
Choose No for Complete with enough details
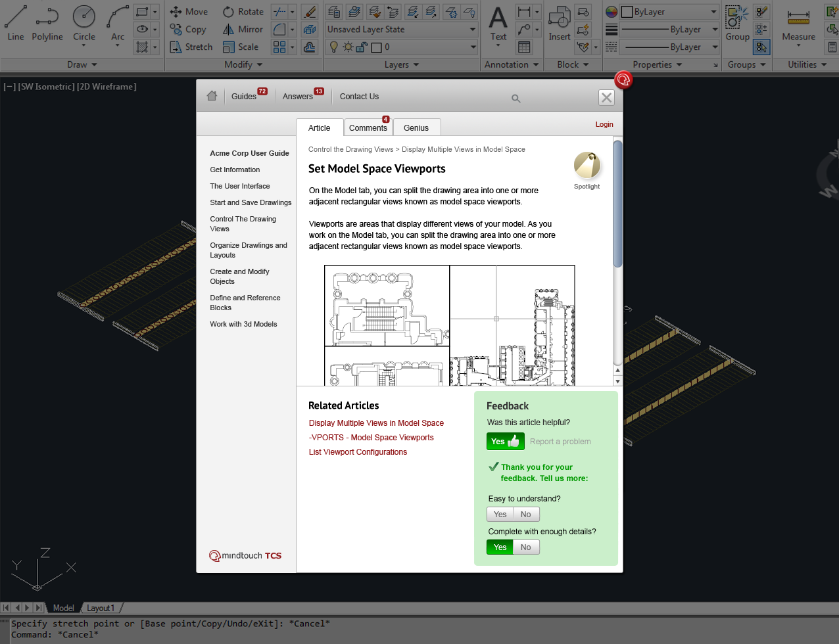(x=526, y=547)
